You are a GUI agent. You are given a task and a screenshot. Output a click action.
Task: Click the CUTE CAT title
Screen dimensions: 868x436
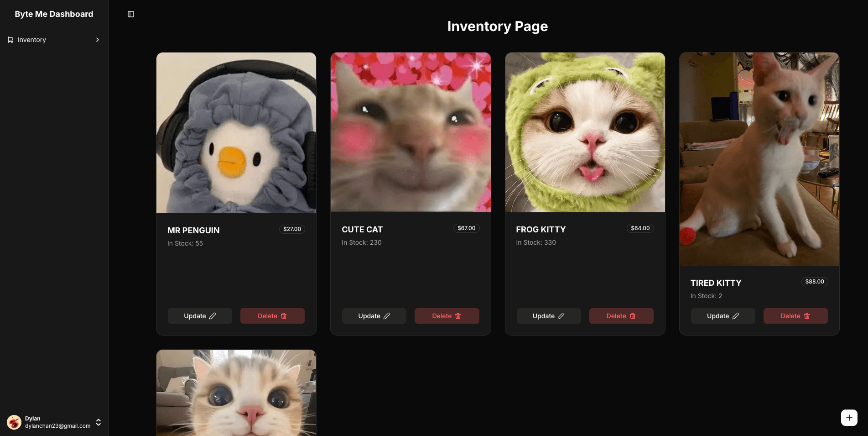click(x=362, y=230)
